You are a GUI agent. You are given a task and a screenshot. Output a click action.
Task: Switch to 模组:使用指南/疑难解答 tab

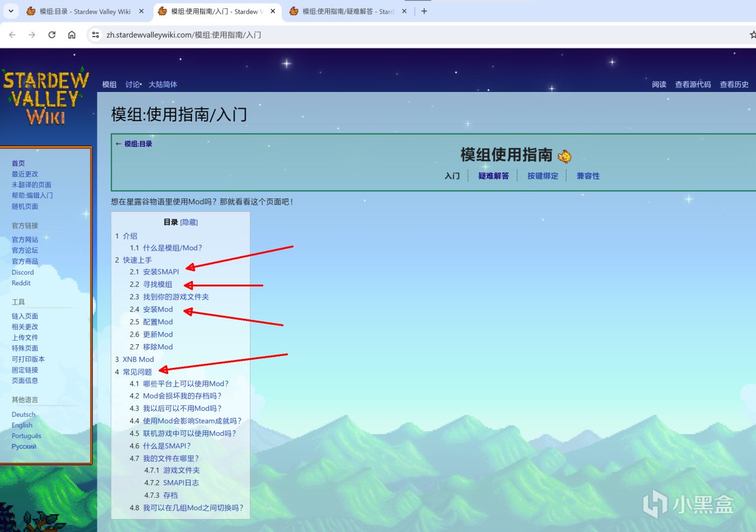(348, 11)
